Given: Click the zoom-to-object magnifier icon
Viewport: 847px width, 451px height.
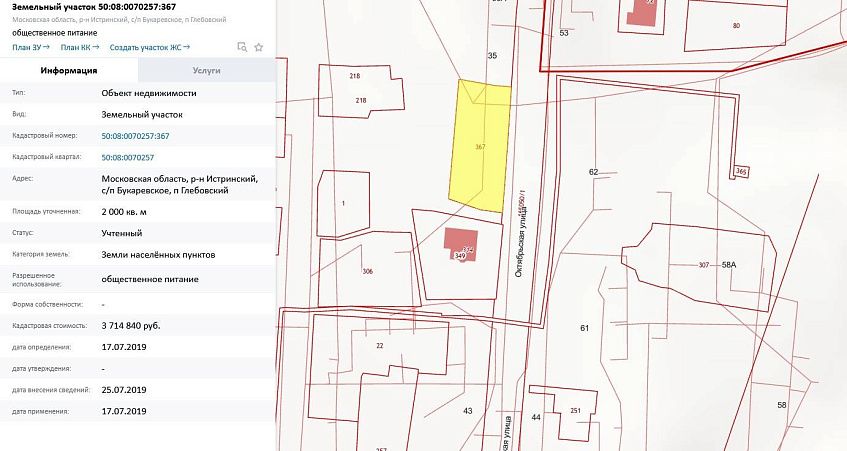Looking at the screenshot, I should [242, 47].
